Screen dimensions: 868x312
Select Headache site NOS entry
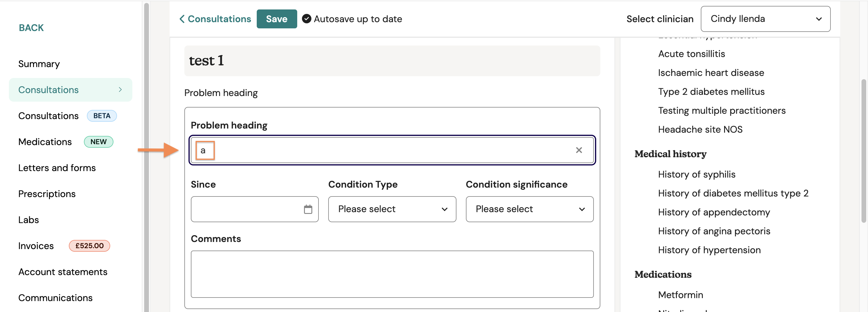[700, 129]
